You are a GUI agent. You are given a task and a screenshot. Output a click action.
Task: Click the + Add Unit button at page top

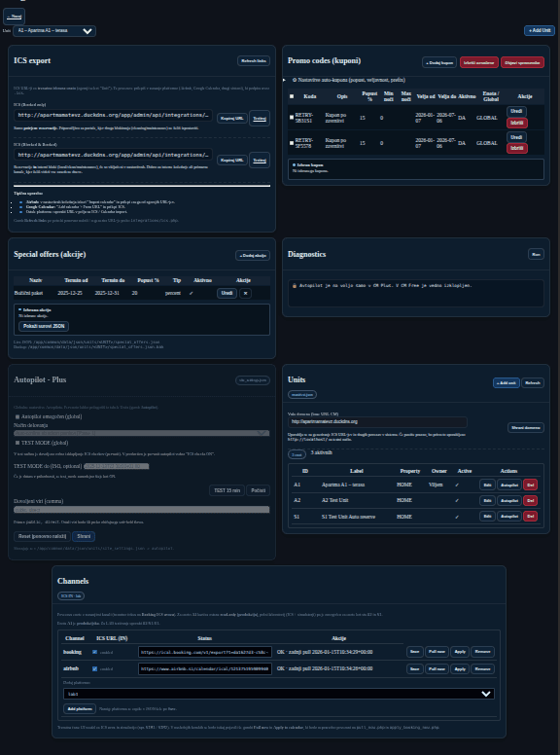point(540,30)
